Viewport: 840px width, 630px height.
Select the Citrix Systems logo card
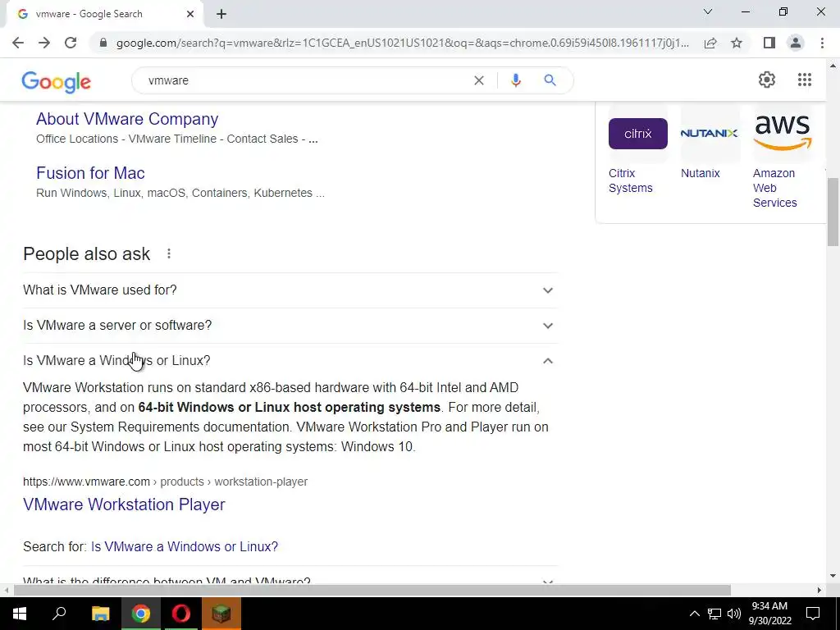coord(638,134)
